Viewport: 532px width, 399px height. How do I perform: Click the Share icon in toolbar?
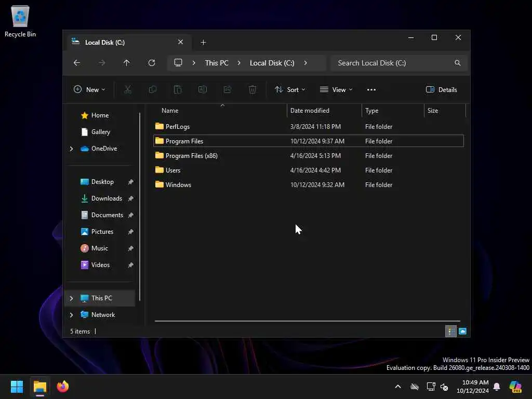tap(228, 89)
